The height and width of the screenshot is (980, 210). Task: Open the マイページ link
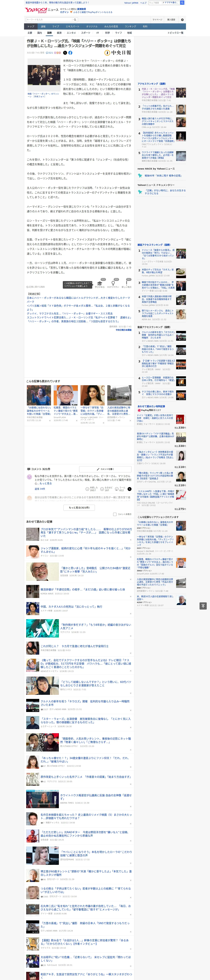157,19
